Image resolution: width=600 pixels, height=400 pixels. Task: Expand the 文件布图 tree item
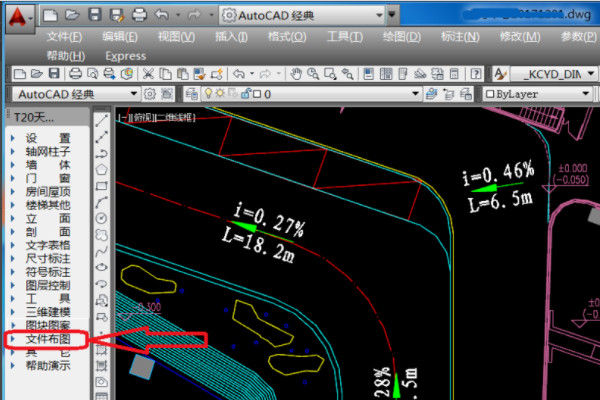click(x=47, y=339)
